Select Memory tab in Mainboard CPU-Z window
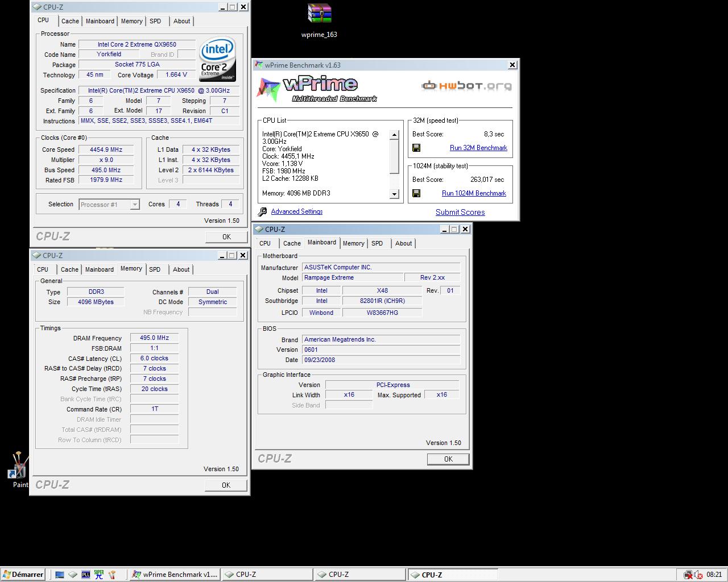 click(x=354, y=243)
